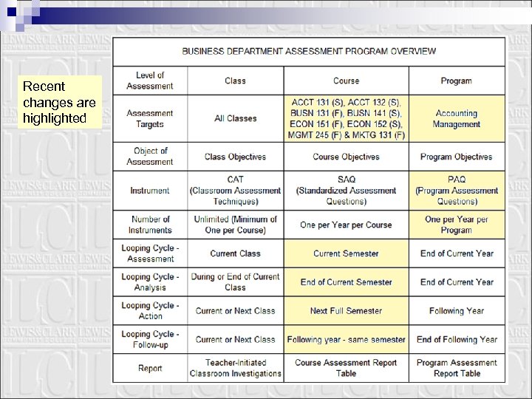Select 'Teacher-Initiated Classroom Investigations' cell
The width and height of the screenshot is (532, 399).
pos(235,368)
